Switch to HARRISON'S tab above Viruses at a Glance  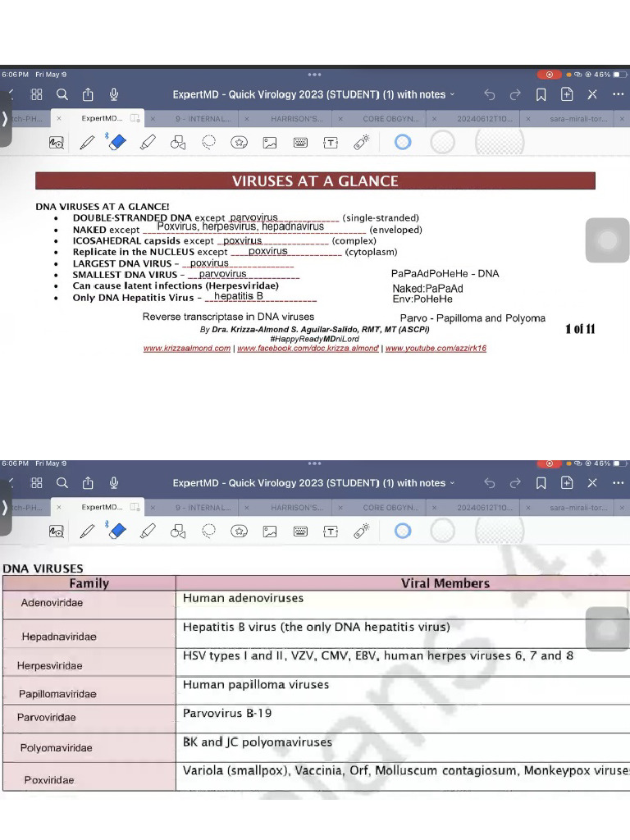click(x=297, y=119)
